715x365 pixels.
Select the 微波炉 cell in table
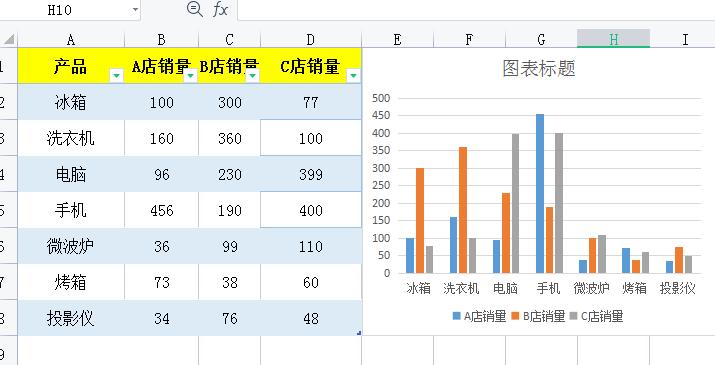[71, 246]
